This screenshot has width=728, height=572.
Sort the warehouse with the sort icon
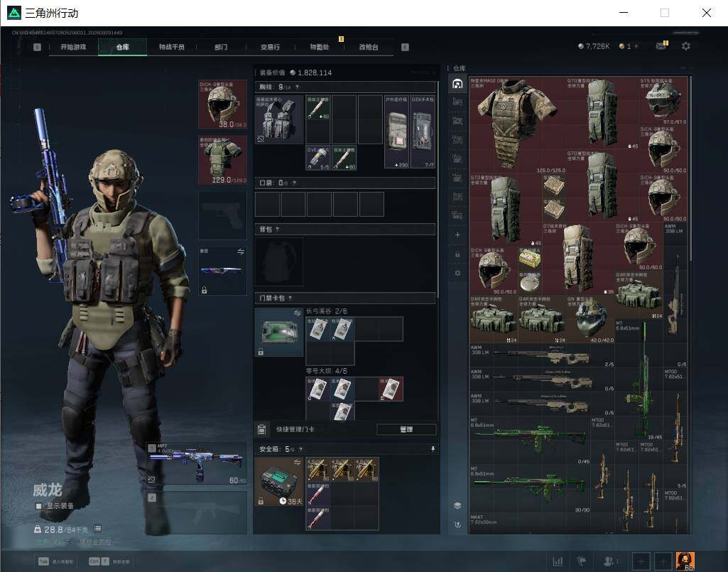pos(457,524)
